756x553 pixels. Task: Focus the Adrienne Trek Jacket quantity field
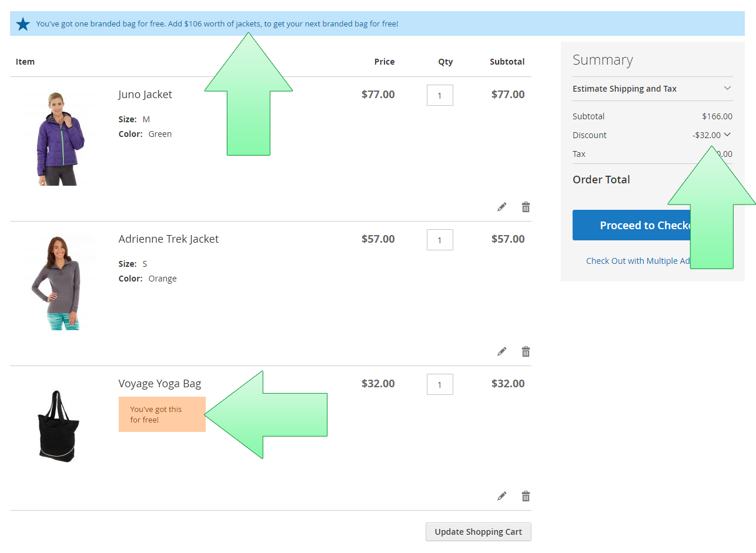[x=440, y=240]
